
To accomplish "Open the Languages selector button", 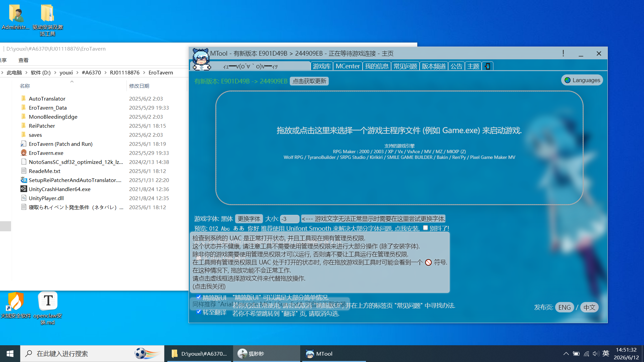I will (x=582, y=80).
